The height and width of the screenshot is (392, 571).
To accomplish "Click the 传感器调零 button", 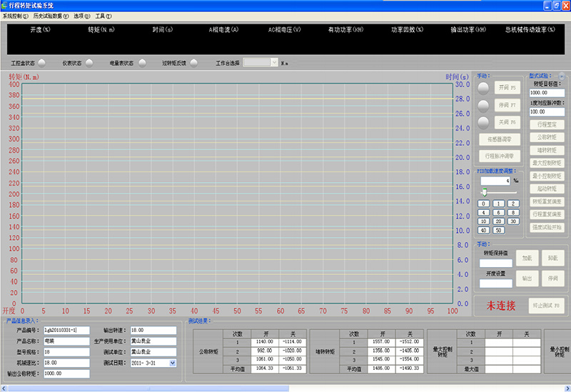I will [x=499, y=139].
